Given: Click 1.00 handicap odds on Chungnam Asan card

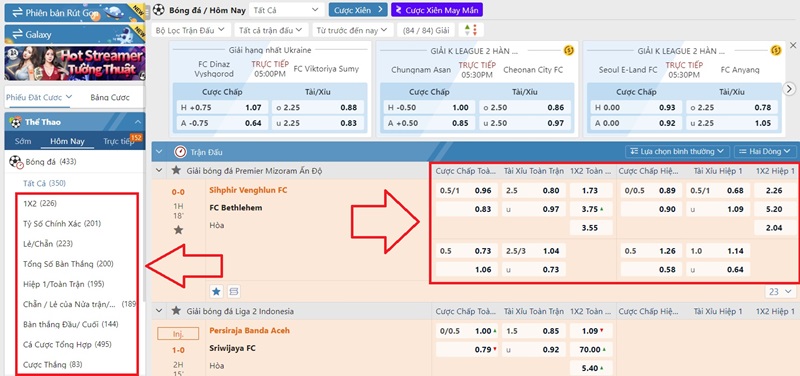Looking at the screenshot, I should click(x=430, y=108).
